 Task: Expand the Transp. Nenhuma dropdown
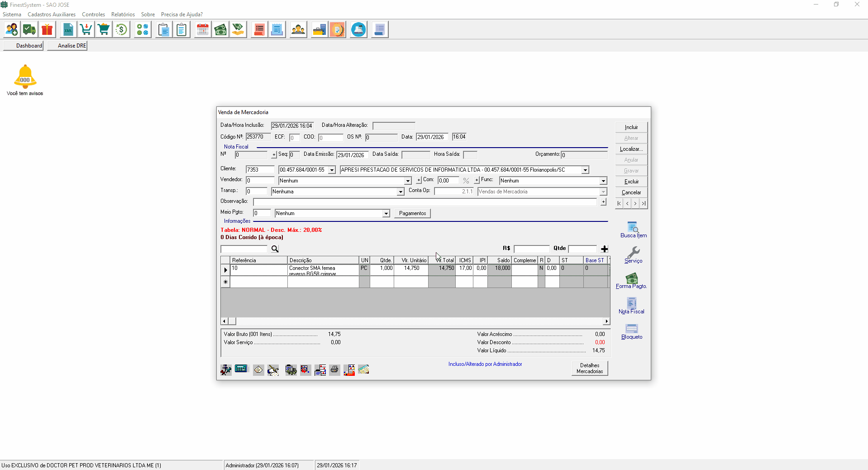pos(401,192)
